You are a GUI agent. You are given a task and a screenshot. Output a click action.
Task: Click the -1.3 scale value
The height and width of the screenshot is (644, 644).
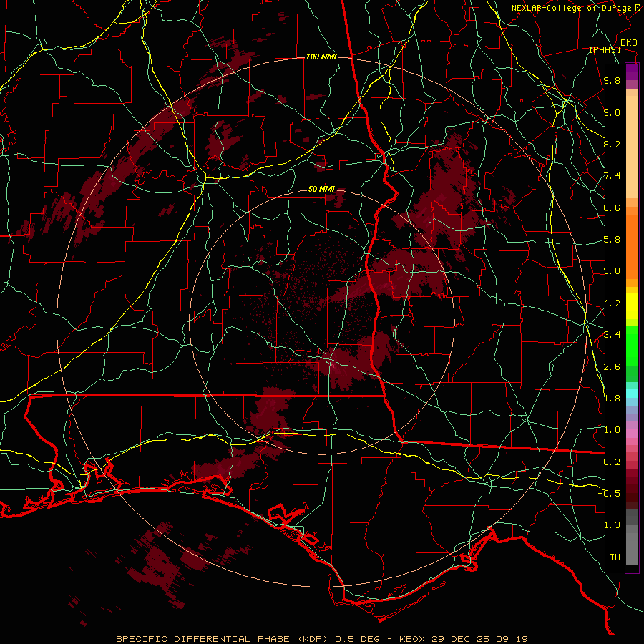click(x=609, y=525)
